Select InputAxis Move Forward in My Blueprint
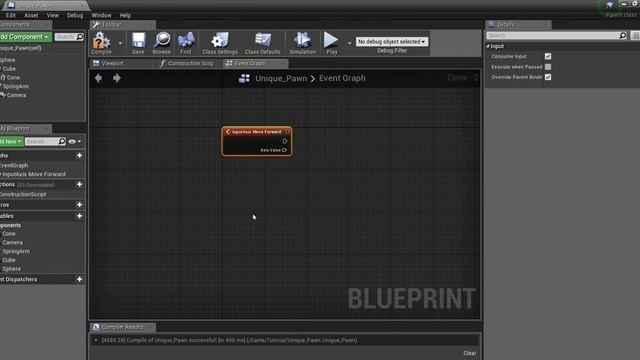Screen dimensions: 640x360 (x=33, y=174)
